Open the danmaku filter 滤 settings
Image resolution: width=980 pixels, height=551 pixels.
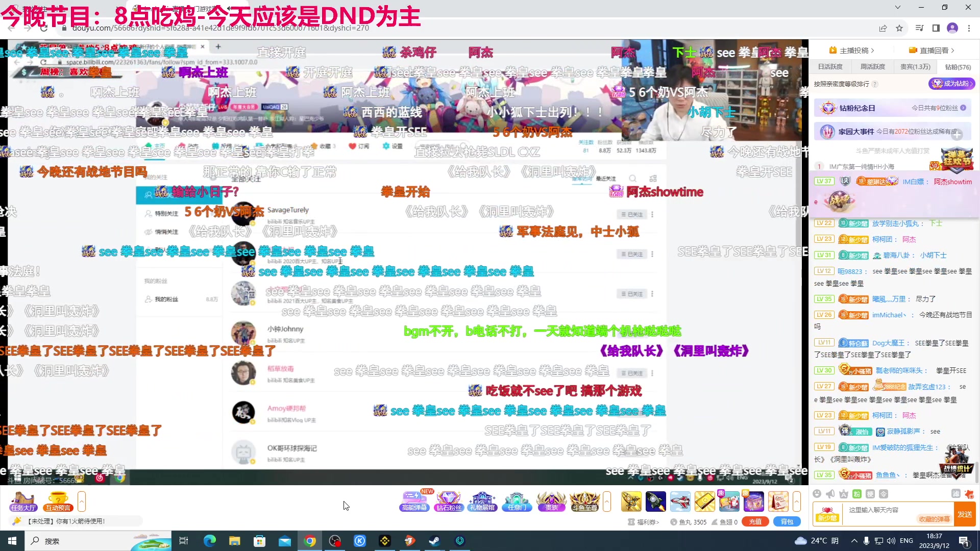pos(955,494)
